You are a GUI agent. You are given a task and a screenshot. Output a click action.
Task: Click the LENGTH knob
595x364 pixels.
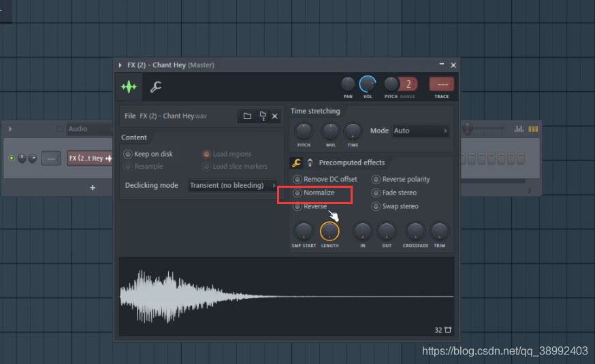pos(329,231)
